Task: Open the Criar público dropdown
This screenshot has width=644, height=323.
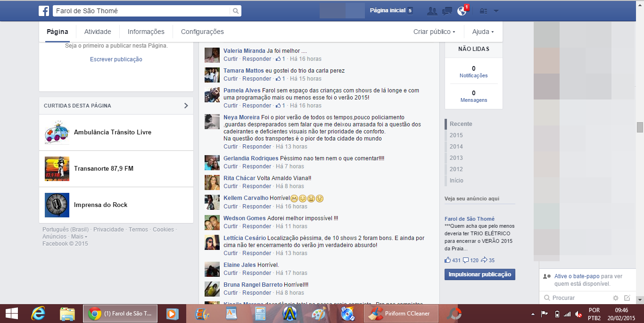Action: (434, 32)
